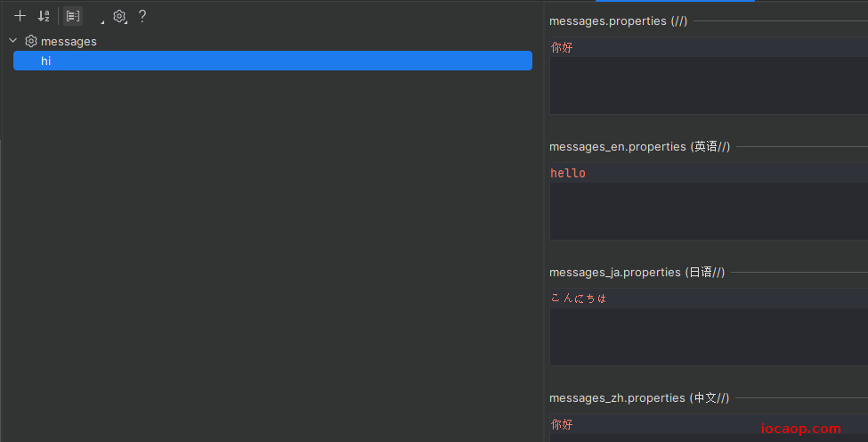Select the messages bundle node label
The image size is (868, 442).
(x=69, y=42)
